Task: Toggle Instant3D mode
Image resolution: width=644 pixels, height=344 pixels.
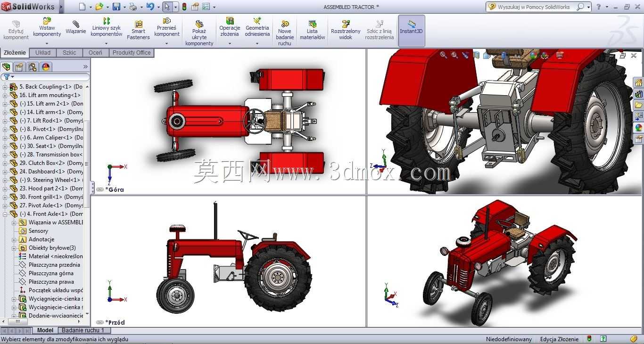Action: [x=412, y=31]
